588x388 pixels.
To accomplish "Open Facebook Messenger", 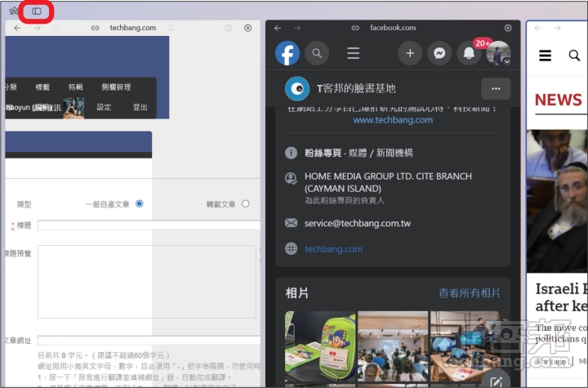I will (439, 53).
